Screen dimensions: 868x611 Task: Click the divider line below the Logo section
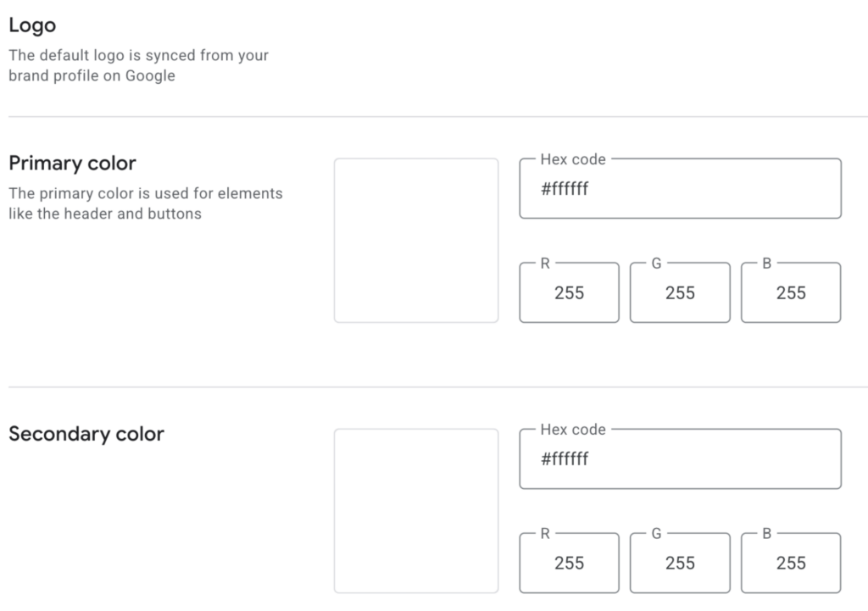point(434,116)
